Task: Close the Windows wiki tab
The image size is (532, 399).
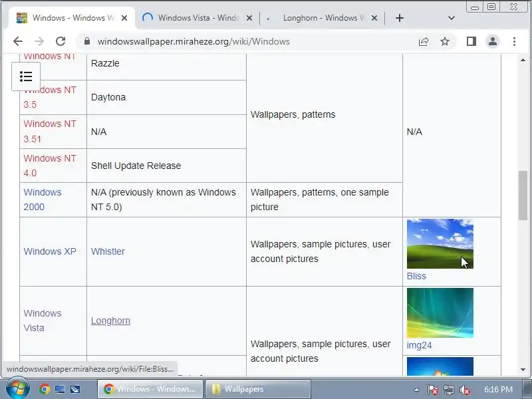Action: coord(124,18)
